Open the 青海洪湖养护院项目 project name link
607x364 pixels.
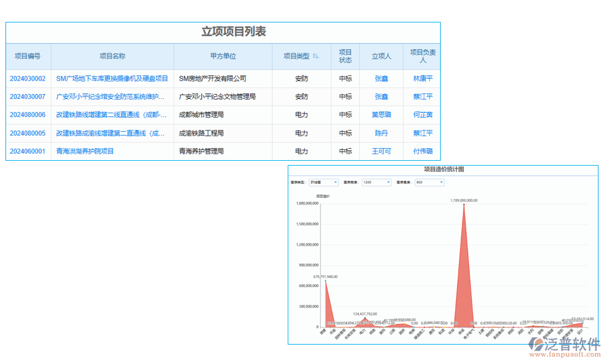84,151
